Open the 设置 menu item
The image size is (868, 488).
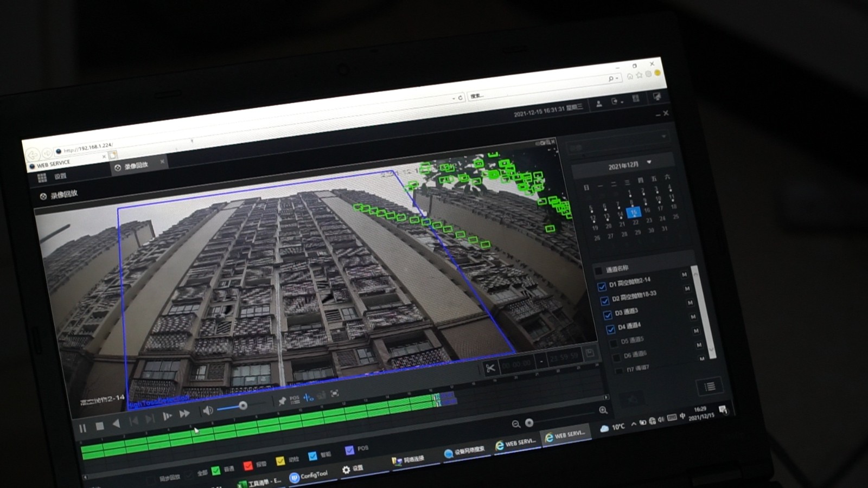[x=60, y=176]
